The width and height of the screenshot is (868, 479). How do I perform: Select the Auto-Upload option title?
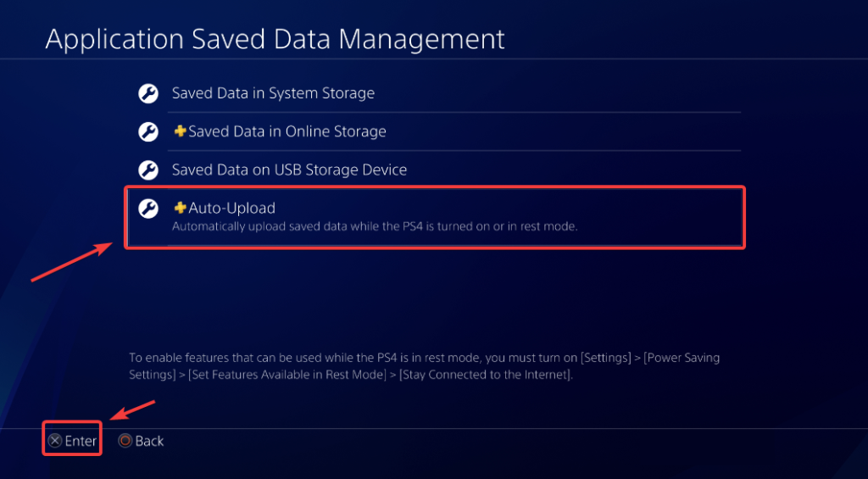[231, 208]
